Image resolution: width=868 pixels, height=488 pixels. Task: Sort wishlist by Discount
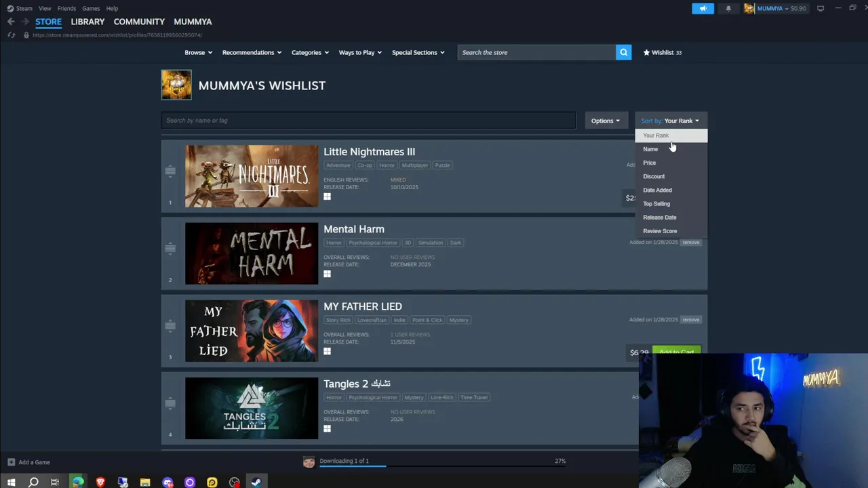coord(671,176)
